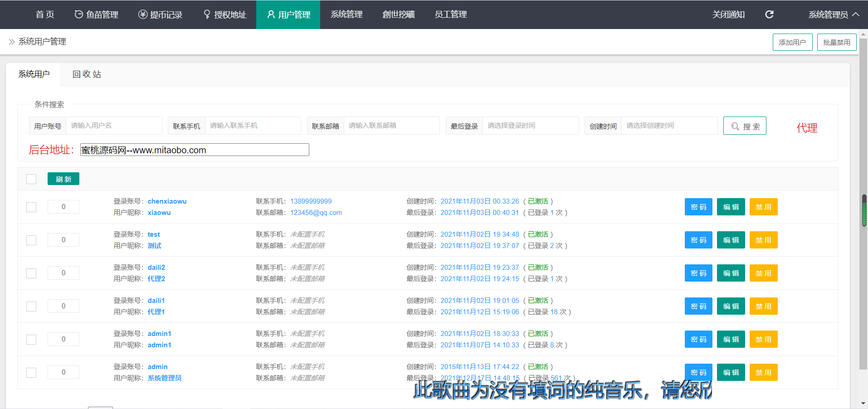868x409 pixels.
Task: Click 禁用 button for test account
Action: [763, 240]
